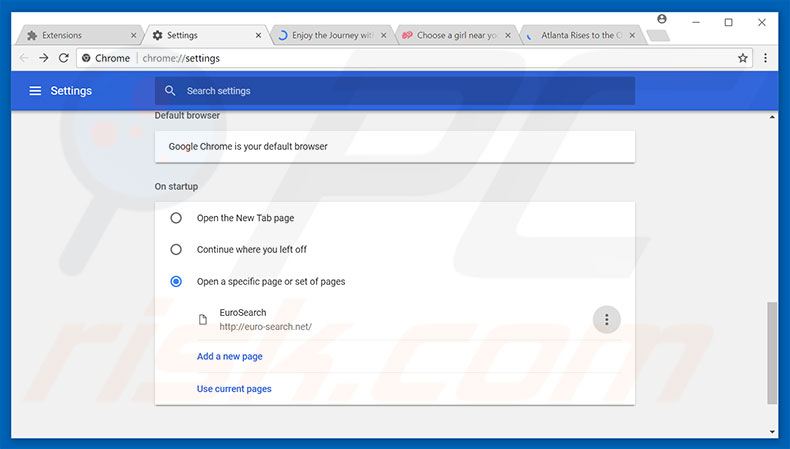Click Use current pages link
The image size is (790, 449).
click(234, 389)
